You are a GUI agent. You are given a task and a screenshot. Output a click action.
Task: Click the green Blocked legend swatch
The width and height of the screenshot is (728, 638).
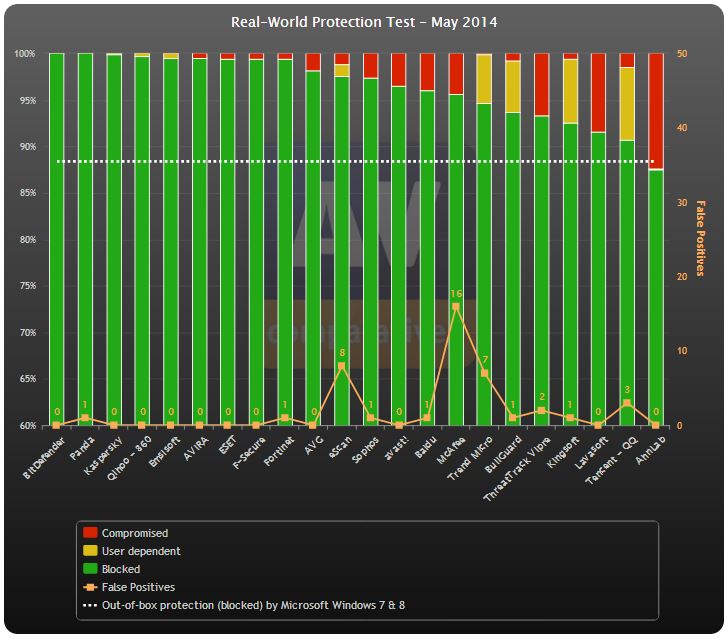point(90,569)
